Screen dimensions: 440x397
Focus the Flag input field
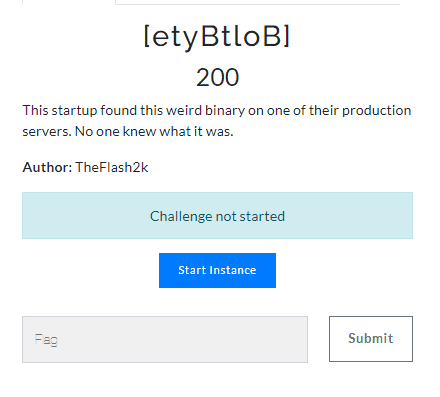coord(165,339)
